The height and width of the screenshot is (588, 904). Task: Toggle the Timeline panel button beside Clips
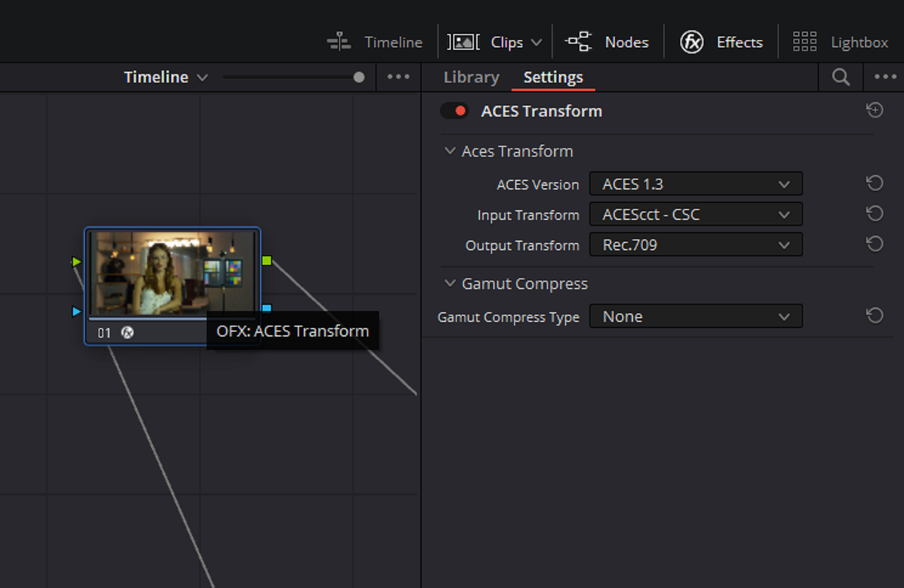375,42
